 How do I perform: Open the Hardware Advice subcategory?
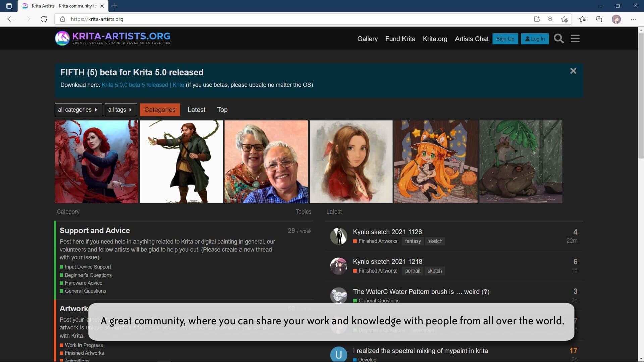(x=84, y=283)
